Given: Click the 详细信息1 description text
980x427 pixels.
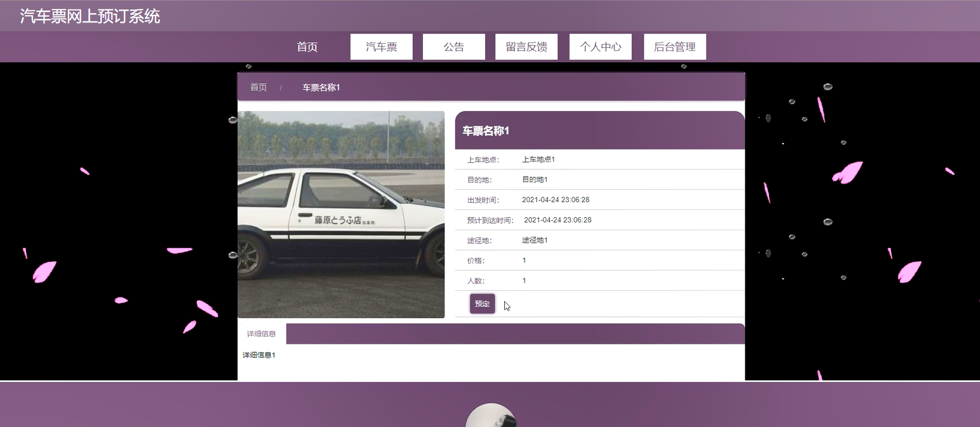Looking at the screenshot, I should [x=259, y=355].
